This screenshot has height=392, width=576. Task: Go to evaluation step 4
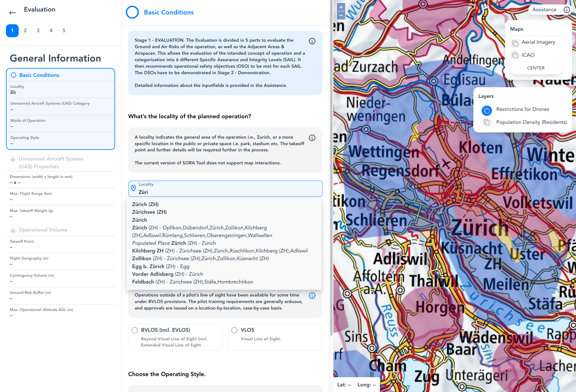(51, 30)
